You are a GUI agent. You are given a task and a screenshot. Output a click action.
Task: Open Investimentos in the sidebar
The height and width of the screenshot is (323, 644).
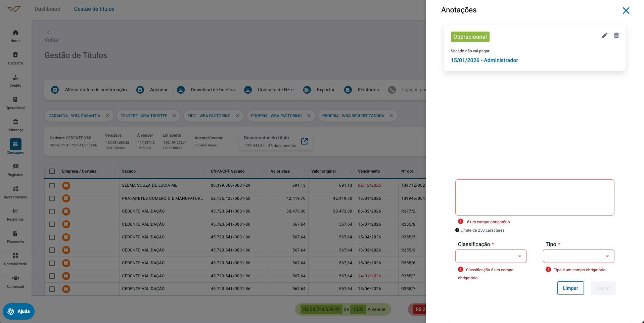(15, 193)
